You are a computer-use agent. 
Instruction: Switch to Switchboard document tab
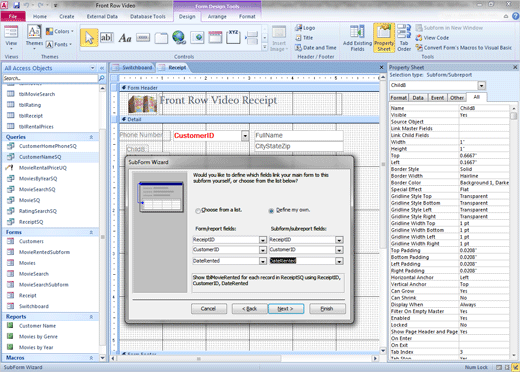(x=133, y=68)
